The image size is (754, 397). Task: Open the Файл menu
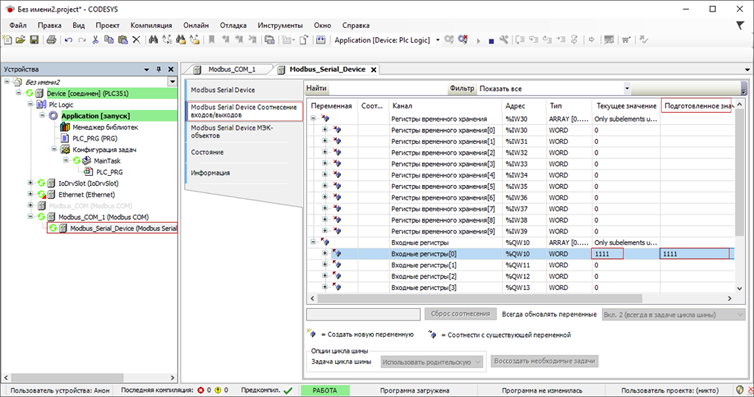(x=18, y=25)
